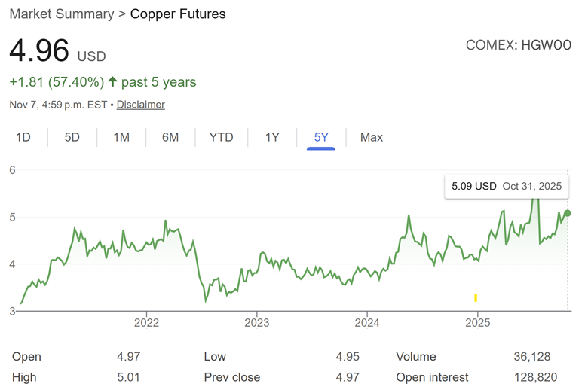Click the green up arrow icon
The width and height of the screenshot is (588, 390).
(113, 82)
